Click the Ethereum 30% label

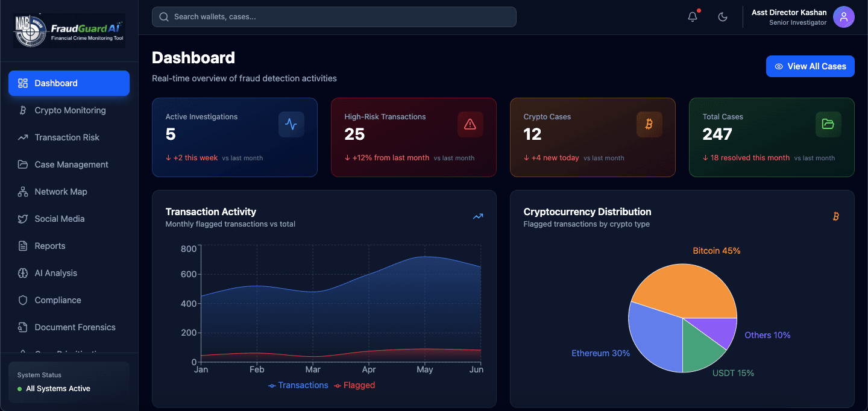pos(601,353)
